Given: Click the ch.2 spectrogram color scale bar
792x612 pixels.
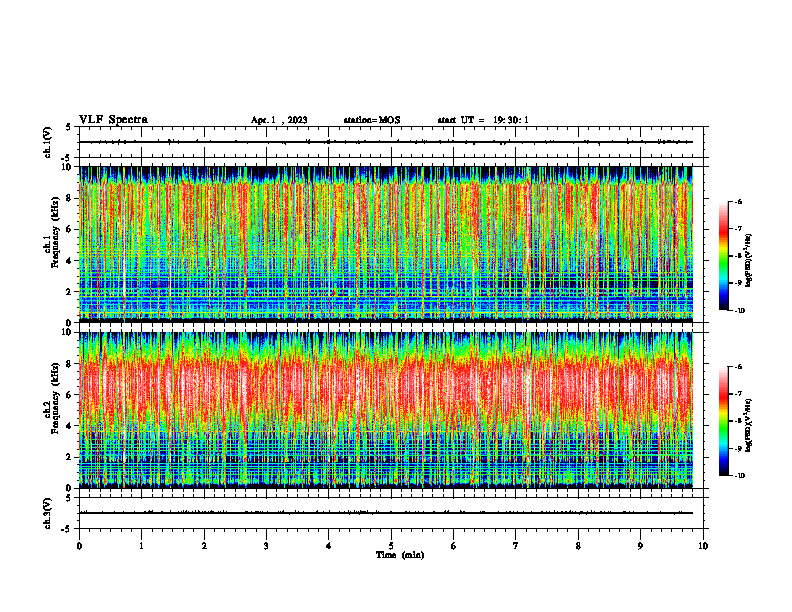Looking at the screenshot, I should [723, 421].
